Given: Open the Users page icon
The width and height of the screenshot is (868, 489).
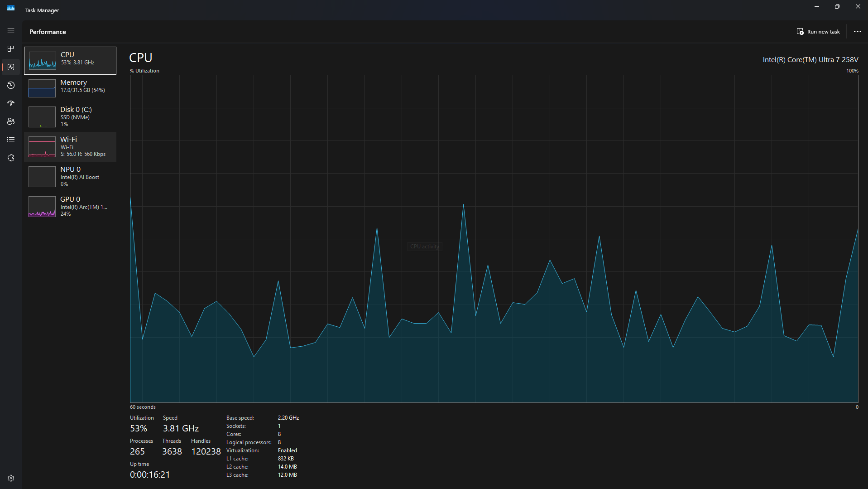Looking at the screenshot, I should click(11, 121).
